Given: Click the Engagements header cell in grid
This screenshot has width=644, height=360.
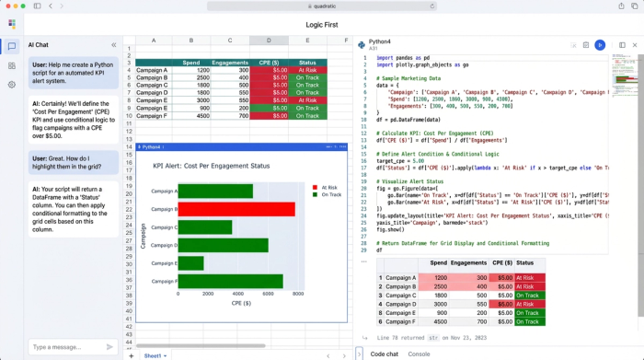Looking at the screenshot, I should 230,63.
